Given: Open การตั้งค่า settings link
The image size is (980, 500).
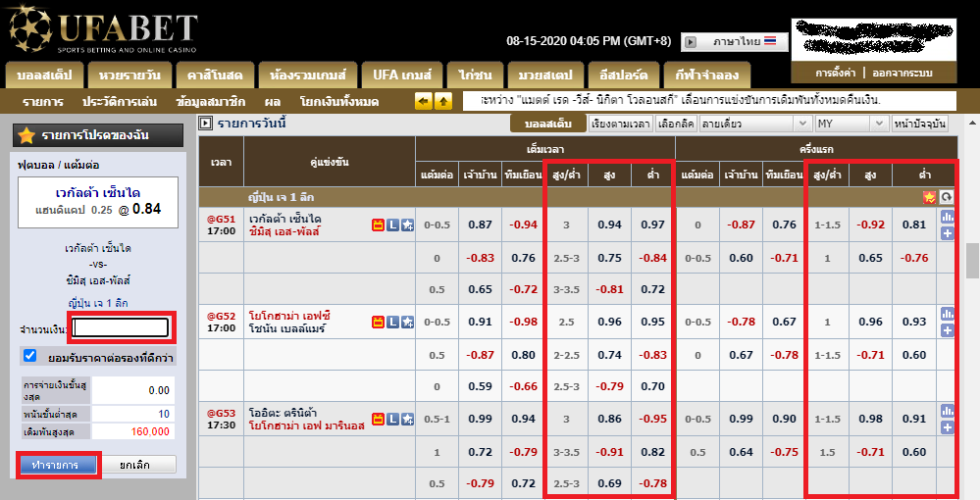Looking at the screenshot, I should tap(835, 74).
